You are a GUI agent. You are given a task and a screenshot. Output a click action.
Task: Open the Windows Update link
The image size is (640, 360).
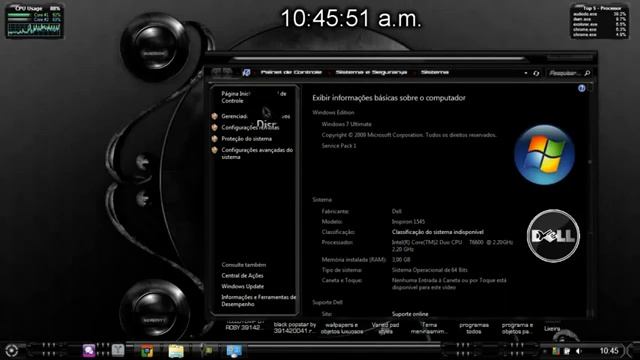[243, 287]
